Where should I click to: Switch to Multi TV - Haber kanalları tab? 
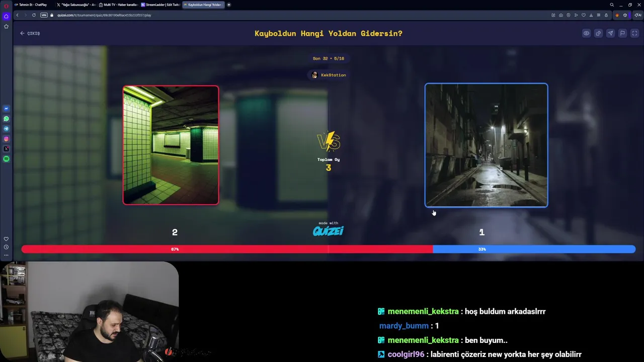tap(118, 5)
